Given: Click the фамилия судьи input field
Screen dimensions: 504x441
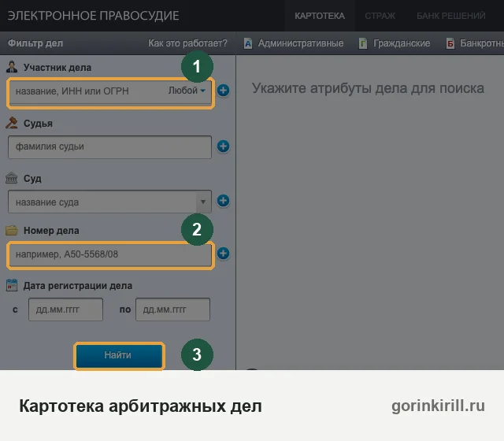Looking at the screenshot, I should click(x=109, y=147).
